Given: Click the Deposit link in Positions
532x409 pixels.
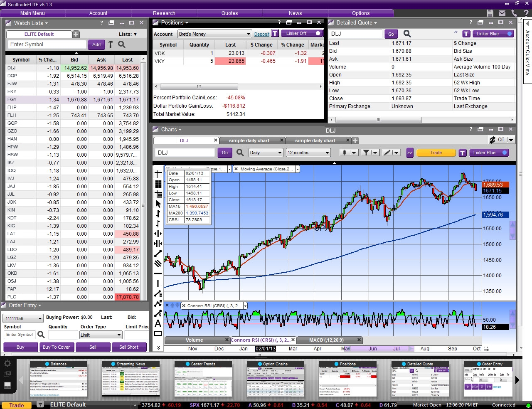Looking at the screenshot, I should tap(262, 34).
